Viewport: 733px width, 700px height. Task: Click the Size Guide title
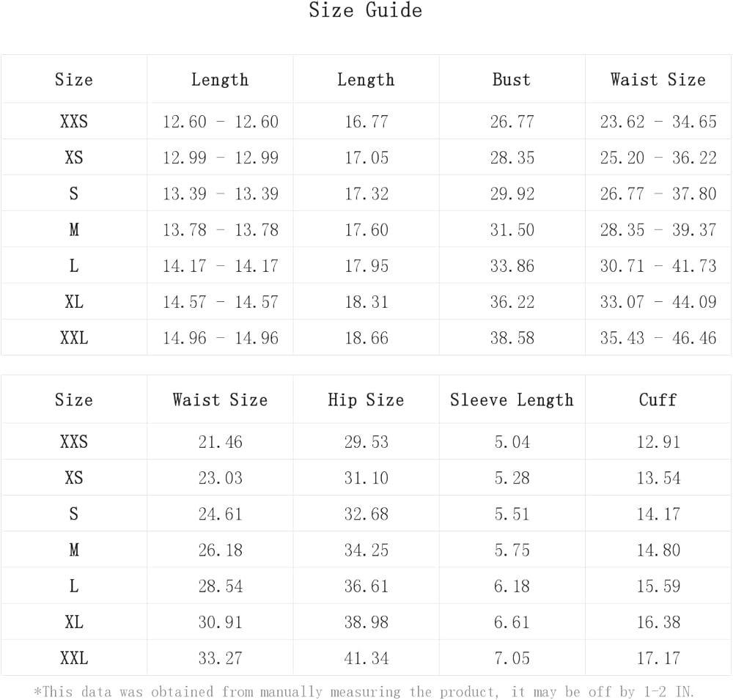[365, 11]
